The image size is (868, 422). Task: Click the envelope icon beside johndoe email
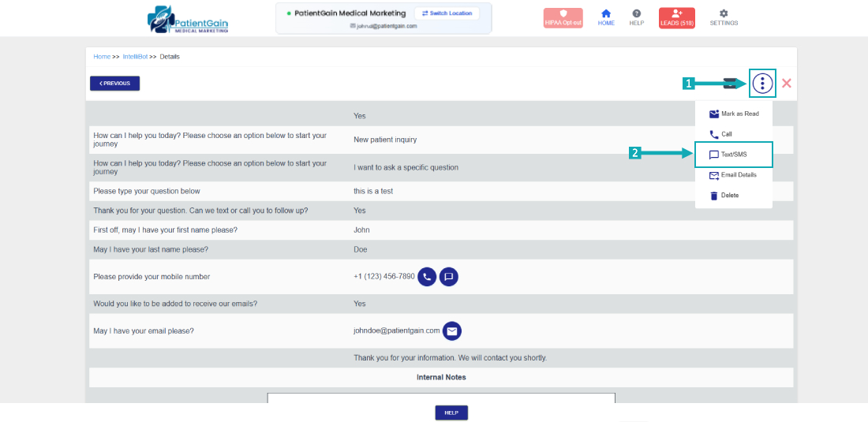point(452,331)
